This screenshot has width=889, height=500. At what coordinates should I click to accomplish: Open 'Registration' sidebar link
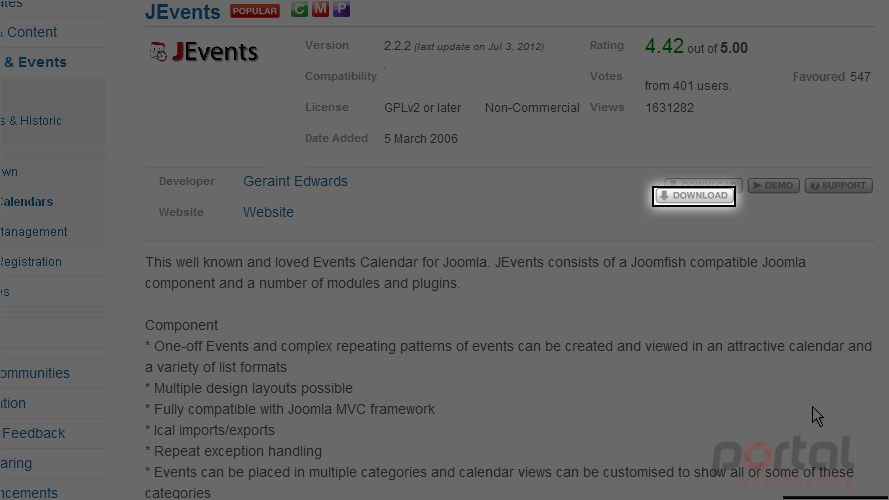(x=31, y=262)
